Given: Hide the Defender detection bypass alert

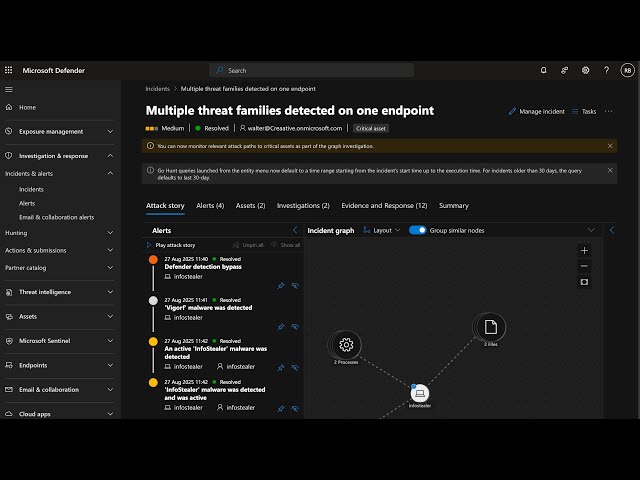Looking at the screenshot, I should [x=295, y=286].
